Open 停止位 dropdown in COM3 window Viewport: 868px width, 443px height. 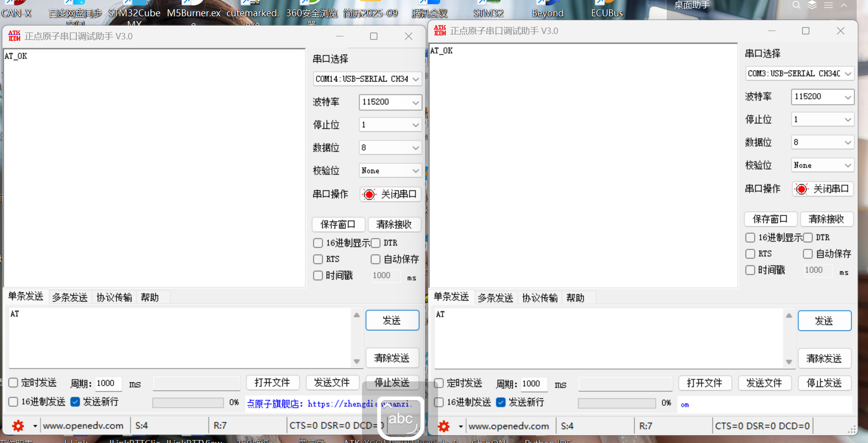823,120
